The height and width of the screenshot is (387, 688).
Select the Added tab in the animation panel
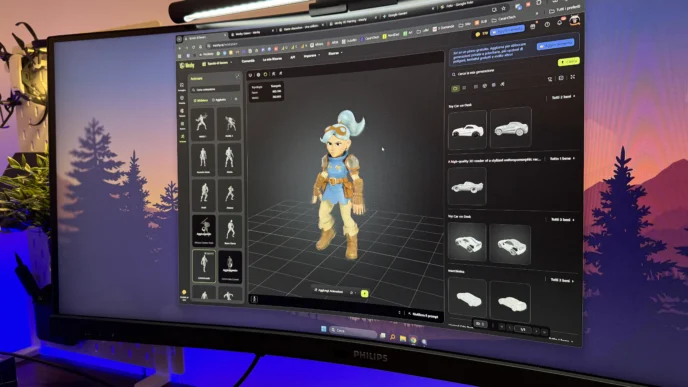(219, 100)
